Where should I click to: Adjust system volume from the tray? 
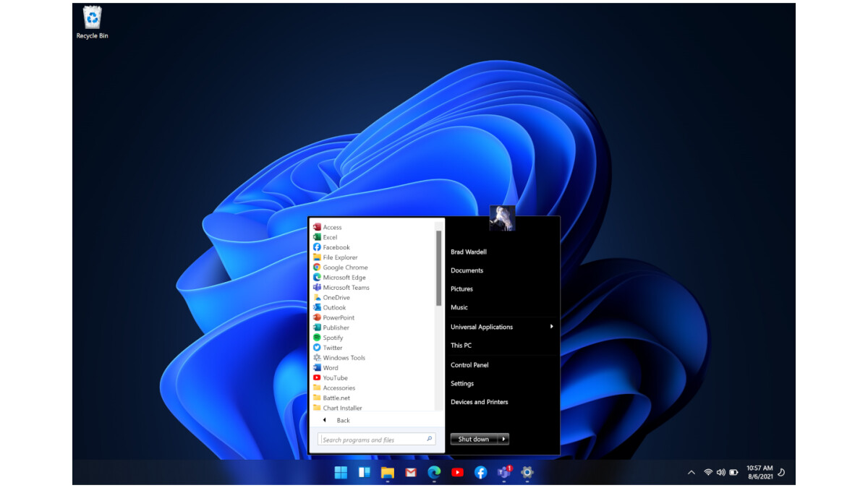pos(720,472)
